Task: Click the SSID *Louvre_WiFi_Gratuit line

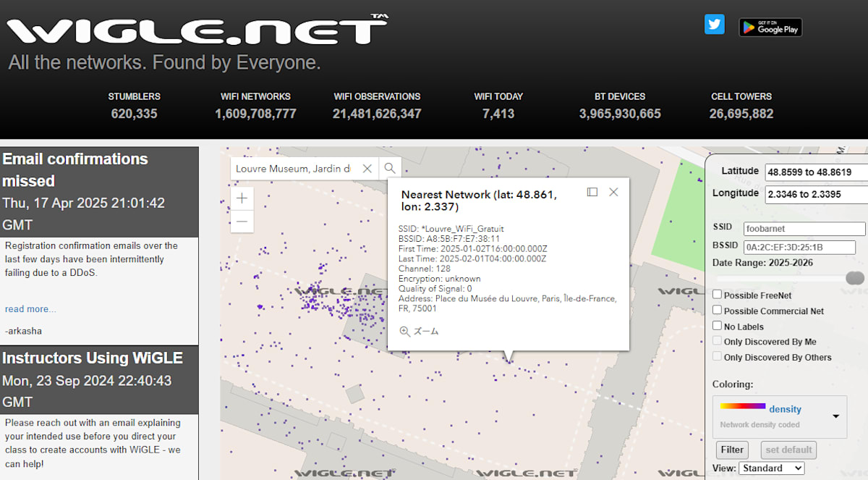Action: tap(451, 229)
